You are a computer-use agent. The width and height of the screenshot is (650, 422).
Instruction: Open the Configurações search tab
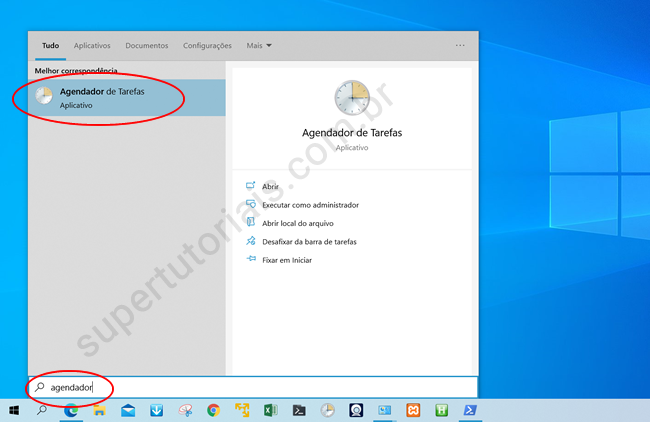(207, 45)
